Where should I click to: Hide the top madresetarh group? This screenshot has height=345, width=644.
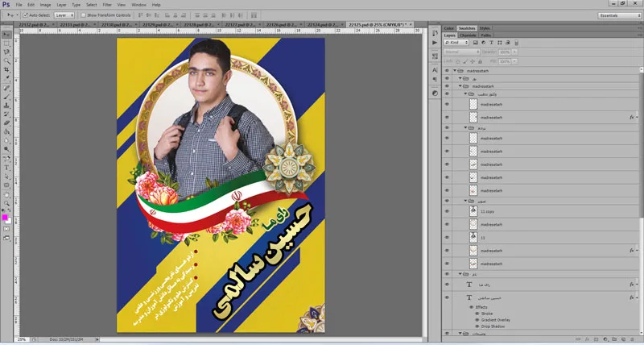[x=448, y=71]
